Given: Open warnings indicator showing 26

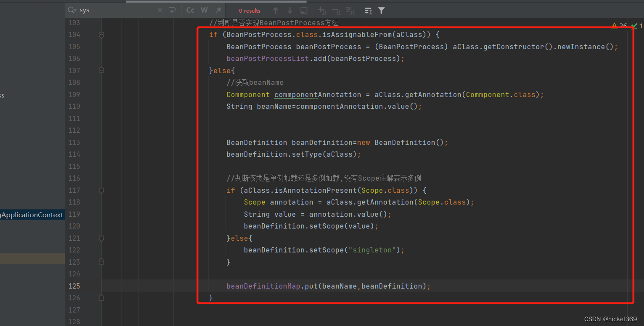Looking at the screenshot, I should pos(619,26).
